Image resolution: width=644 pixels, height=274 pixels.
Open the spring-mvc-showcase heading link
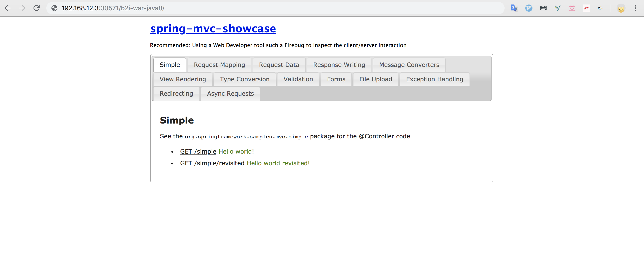coord(213,29)
